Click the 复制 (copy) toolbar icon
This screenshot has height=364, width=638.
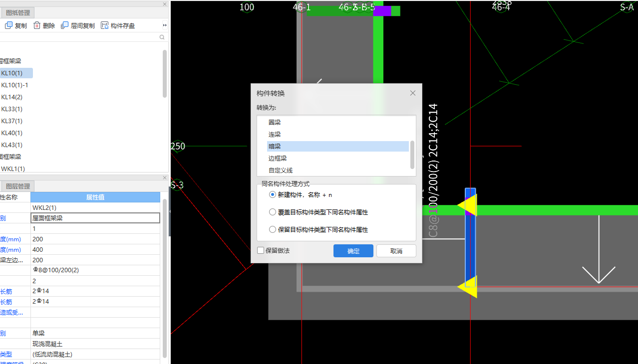8,25
